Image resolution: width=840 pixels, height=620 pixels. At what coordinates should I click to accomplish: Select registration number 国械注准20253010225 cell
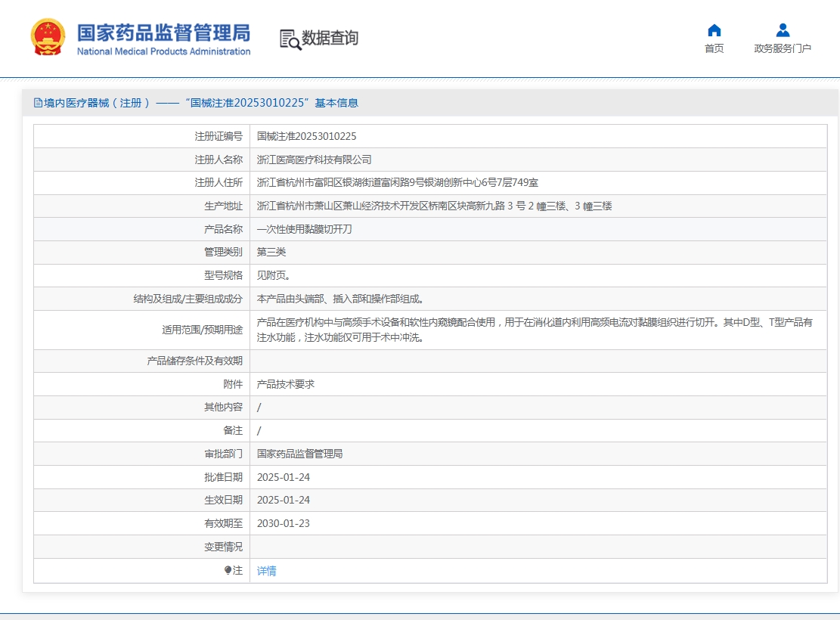coord(306,136)
